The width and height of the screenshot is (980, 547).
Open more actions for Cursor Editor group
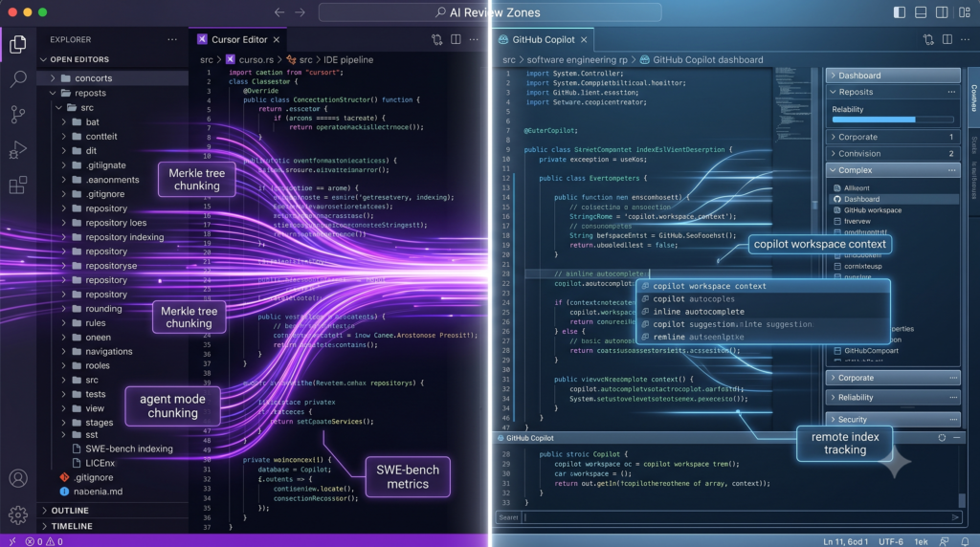point(474,39)
